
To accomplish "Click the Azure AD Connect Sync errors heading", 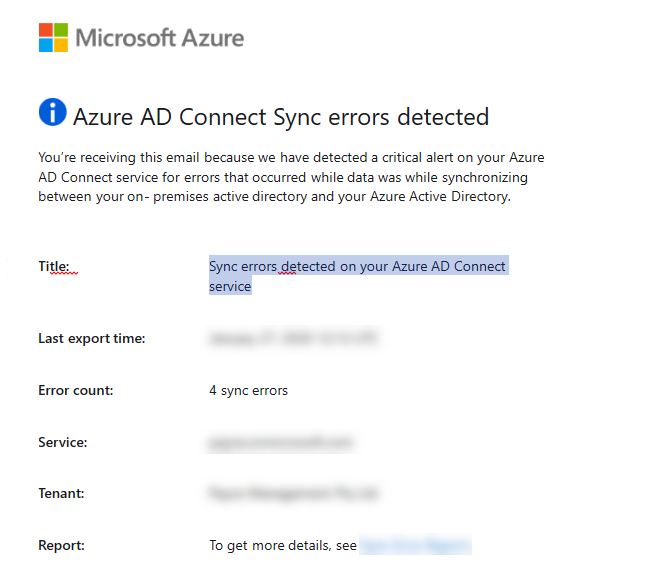I will point(281,117).
